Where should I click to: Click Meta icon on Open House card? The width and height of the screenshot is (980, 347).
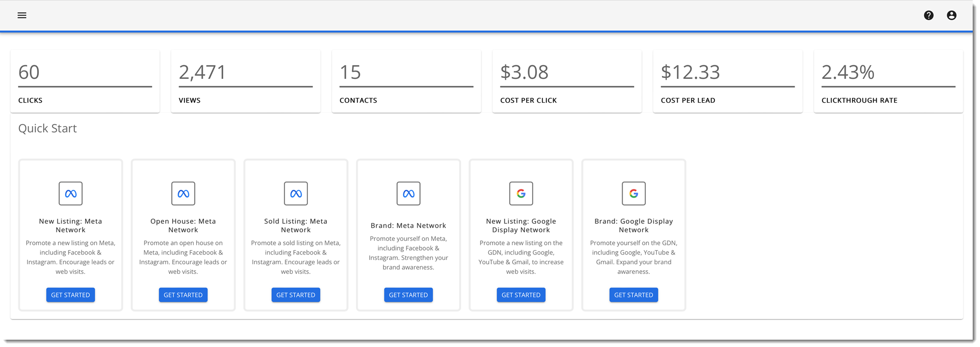pos(183,194)
